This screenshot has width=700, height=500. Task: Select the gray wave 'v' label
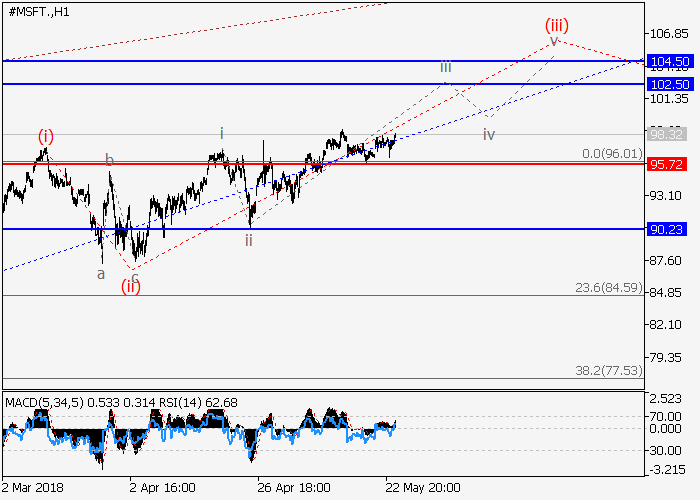click(x=553, y=42)
